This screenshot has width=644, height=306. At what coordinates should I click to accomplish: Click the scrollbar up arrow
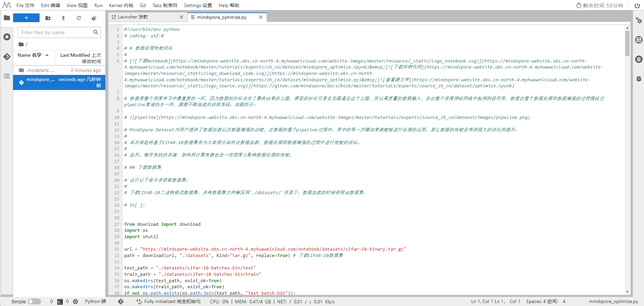[627, 28]
